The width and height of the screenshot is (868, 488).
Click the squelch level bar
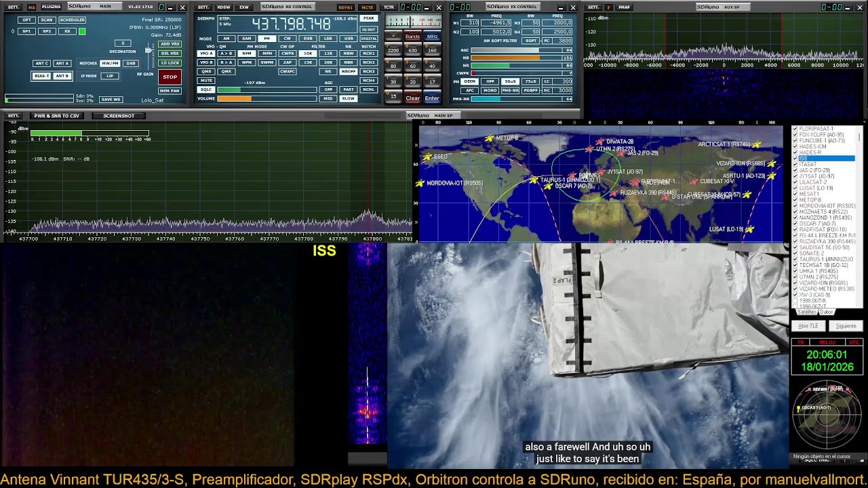267,89
